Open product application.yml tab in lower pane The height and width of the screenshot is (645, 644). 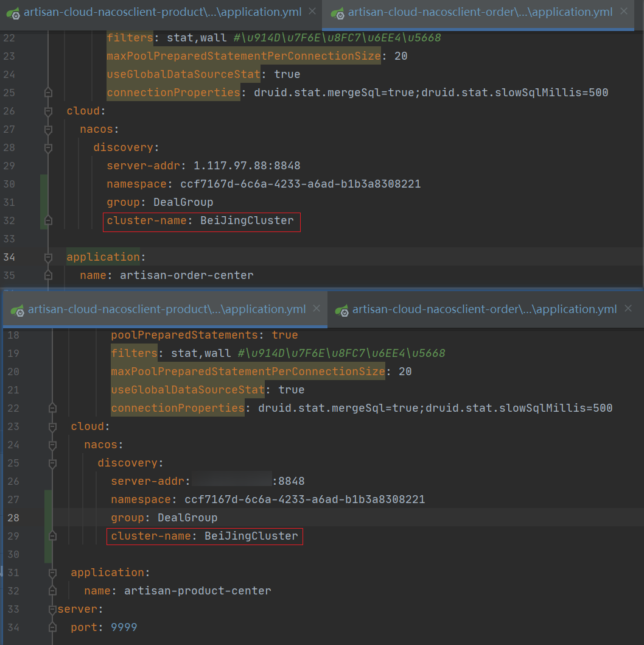166,309
